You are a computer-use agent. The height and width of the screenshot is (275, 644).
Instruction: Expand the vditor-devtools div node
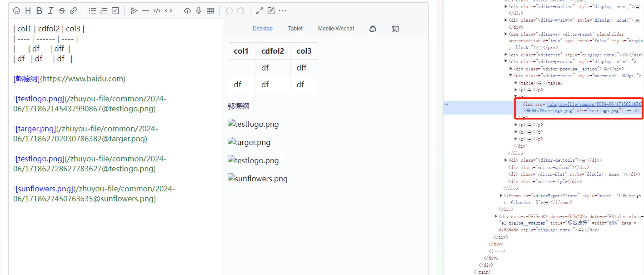[x=506, y=160]
